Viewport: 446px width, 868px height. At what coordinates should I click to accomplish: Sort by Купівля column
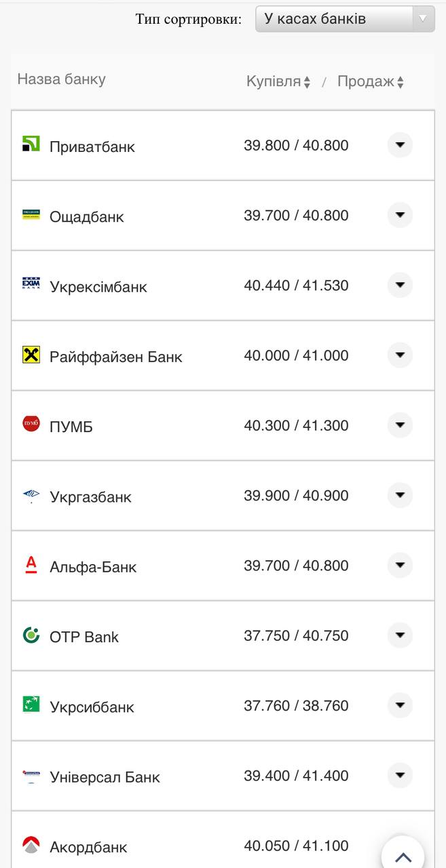278,82
